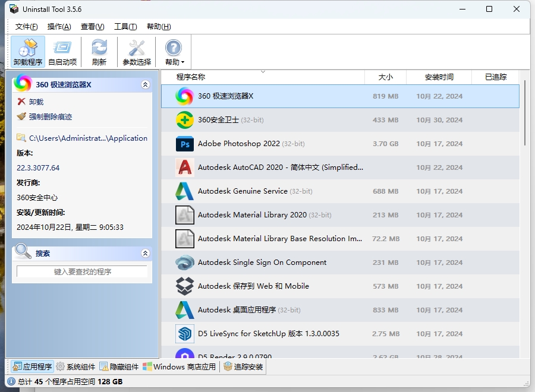This screenshot has height=392, width=535.
Task: Maximize the Uninstall Tool window
Action: coord(489,9)
